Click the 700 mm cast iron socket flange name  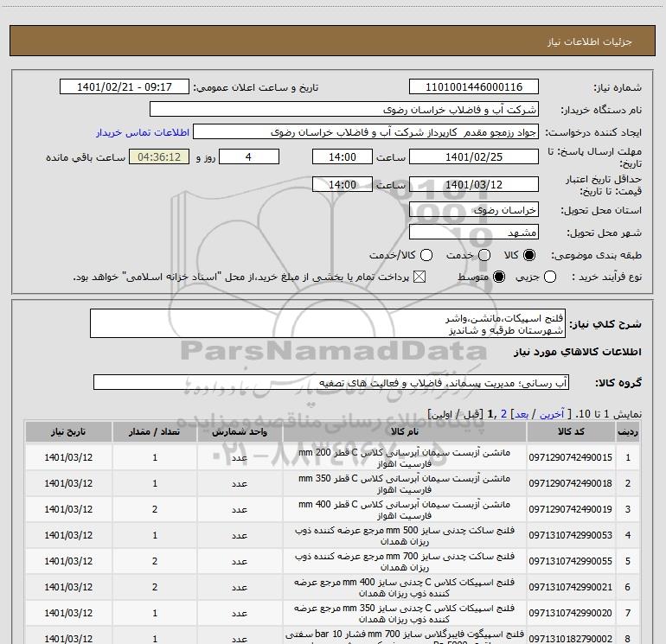(405, 562)
